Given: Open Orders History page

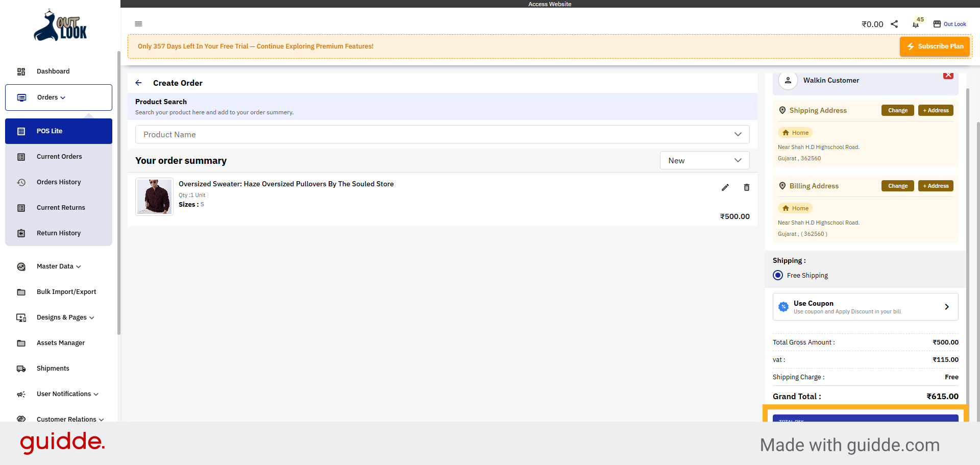Looking at the screenshot, I should [x=59, y=182].
